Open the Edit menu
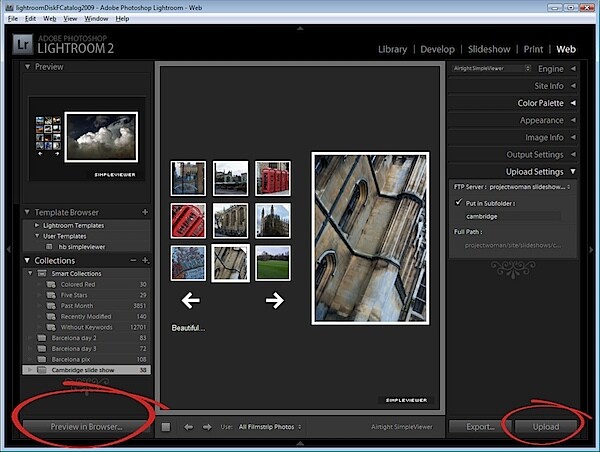 [x=30, y=19]
